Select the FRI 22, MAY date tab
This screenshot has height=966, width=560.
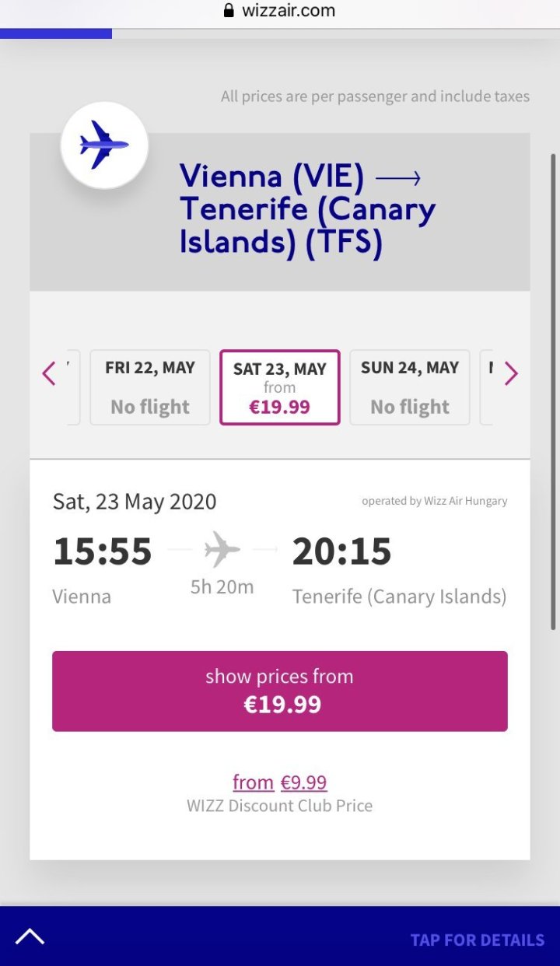pos(150,387)
